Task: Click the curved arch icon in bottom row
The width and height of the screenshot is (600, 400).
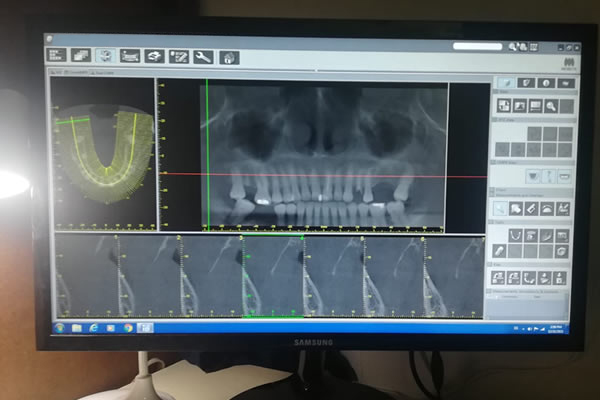Action: pos(529,278)
